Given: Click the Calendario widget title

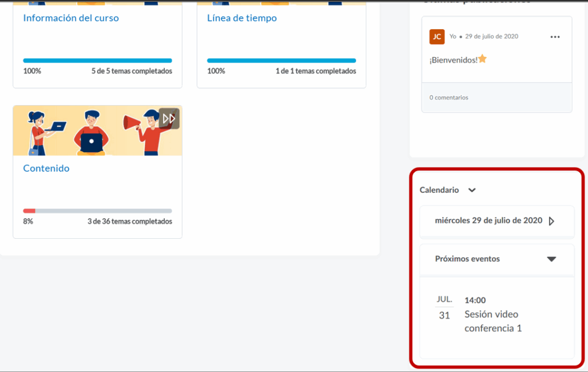Looking at the screenshot, I should tap(439, 190).
